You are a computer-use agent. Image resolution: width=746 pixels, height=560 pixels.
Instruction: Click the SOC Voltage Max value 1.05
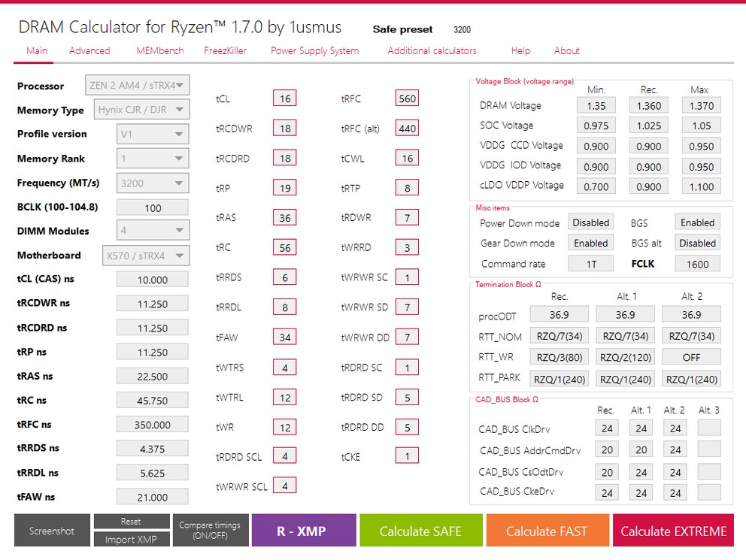point(702,126)
